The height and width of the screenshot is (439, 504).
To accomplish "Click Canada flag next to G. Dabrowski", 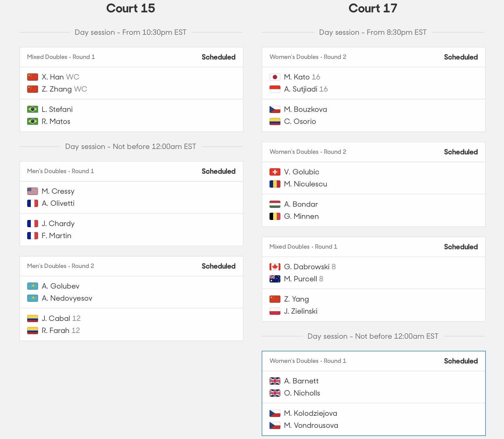I will pyautogui.click(x=275, y=267).
